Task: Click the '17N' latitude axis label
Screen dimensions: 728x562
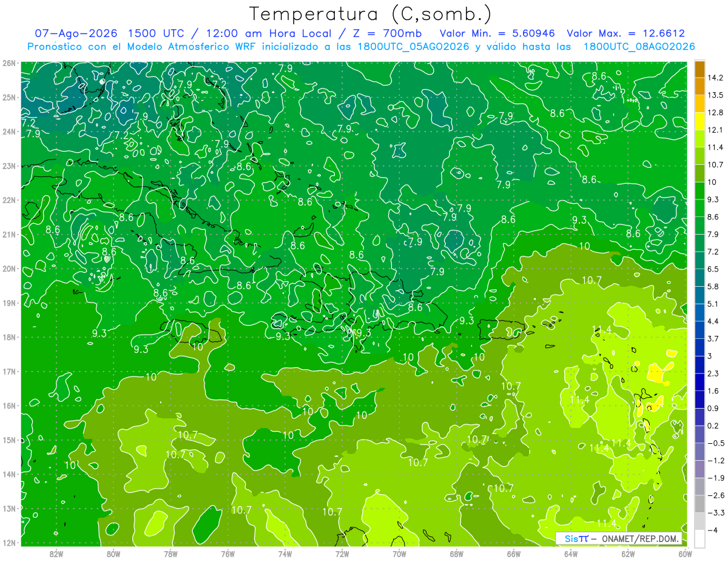Action: click(8, 372)
